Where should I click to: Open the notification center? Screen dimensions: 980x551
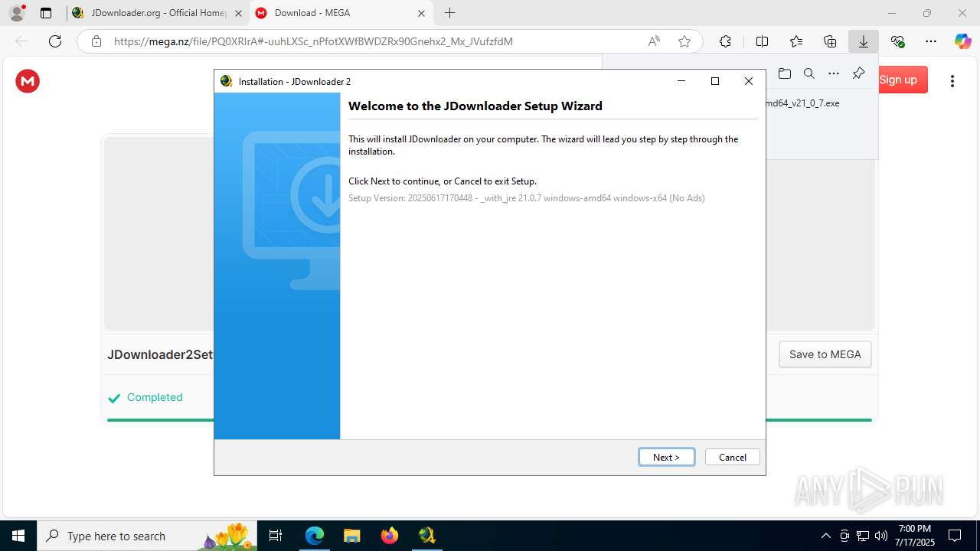[x=955, y=536]
